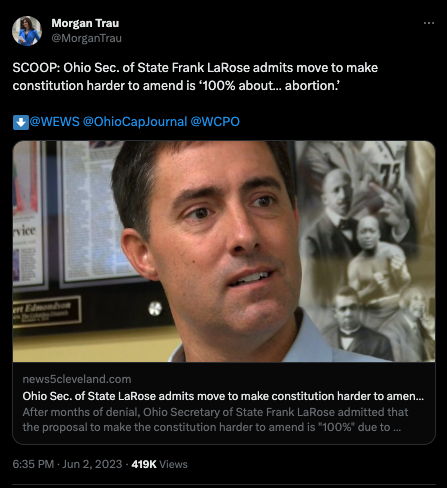The width and height of the screenshot is (447, 488).
Task: Open the @OhioCapJournal mention
Action: pos(135,122)
